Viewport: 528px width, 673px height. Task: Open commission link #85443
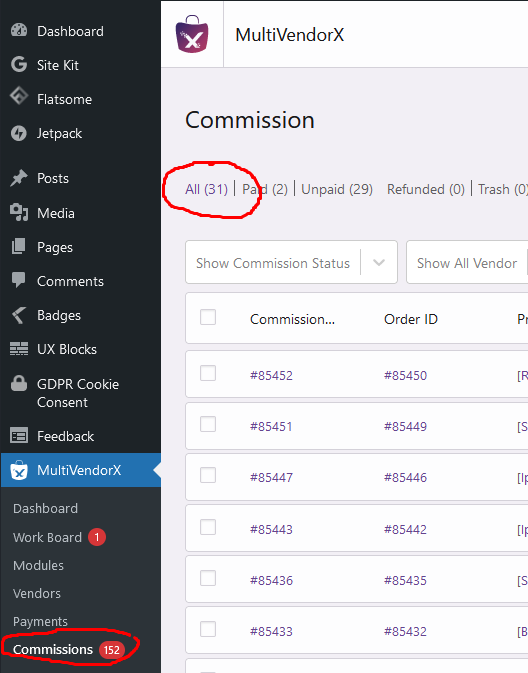tap(271, 529)
